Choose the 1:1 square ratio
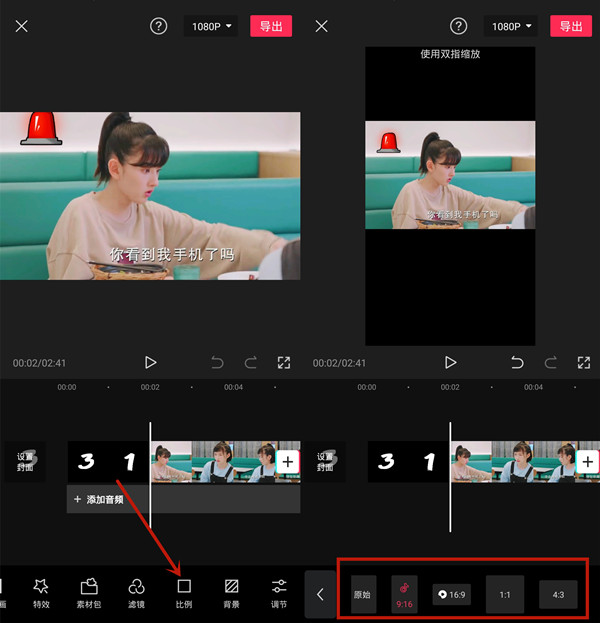Screen dimensions: 600x623 (505, 594)
